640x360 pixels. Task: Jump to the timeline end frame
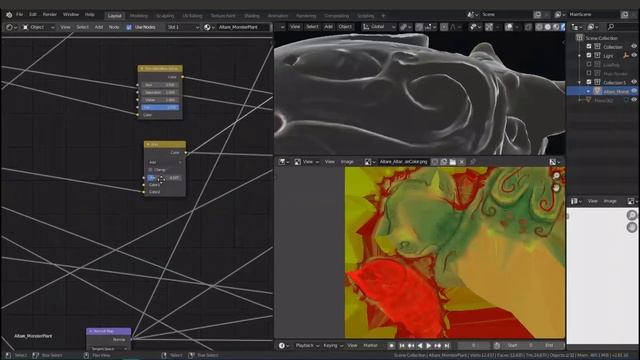click(447, 346)
